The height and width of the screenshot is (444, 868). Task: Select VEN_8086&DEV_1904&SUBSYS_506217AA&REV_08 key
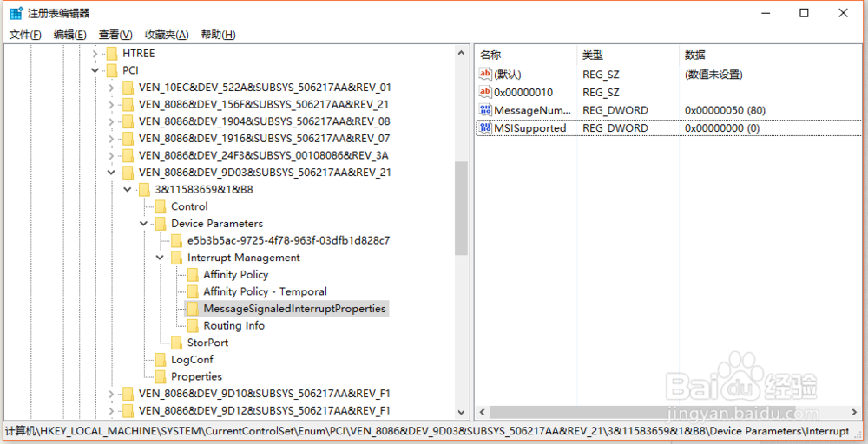[265, 121]
